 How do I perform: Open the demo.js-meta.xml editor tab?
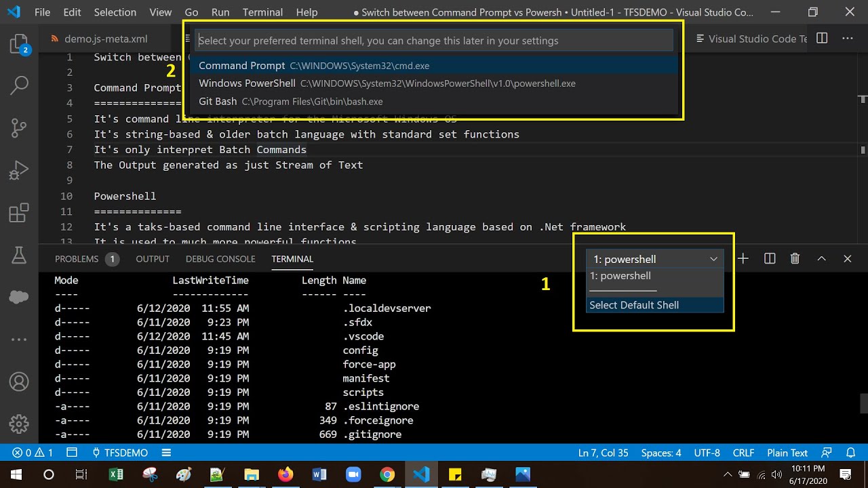point(104,39)
